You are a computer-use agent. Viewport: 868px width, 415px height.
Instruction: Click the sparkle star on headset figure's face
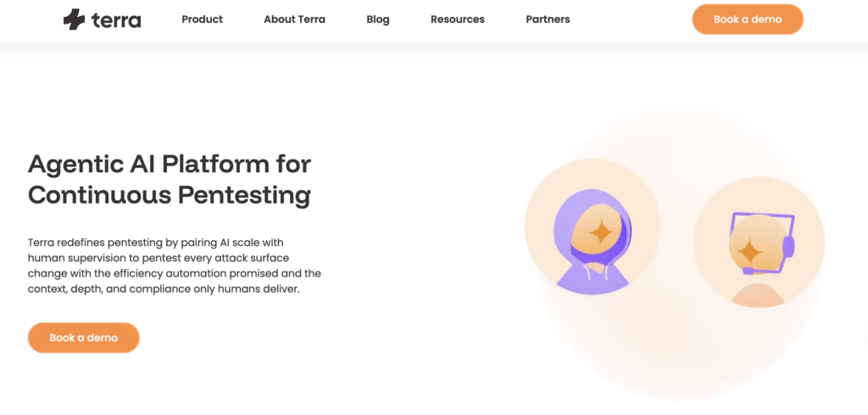749,251
